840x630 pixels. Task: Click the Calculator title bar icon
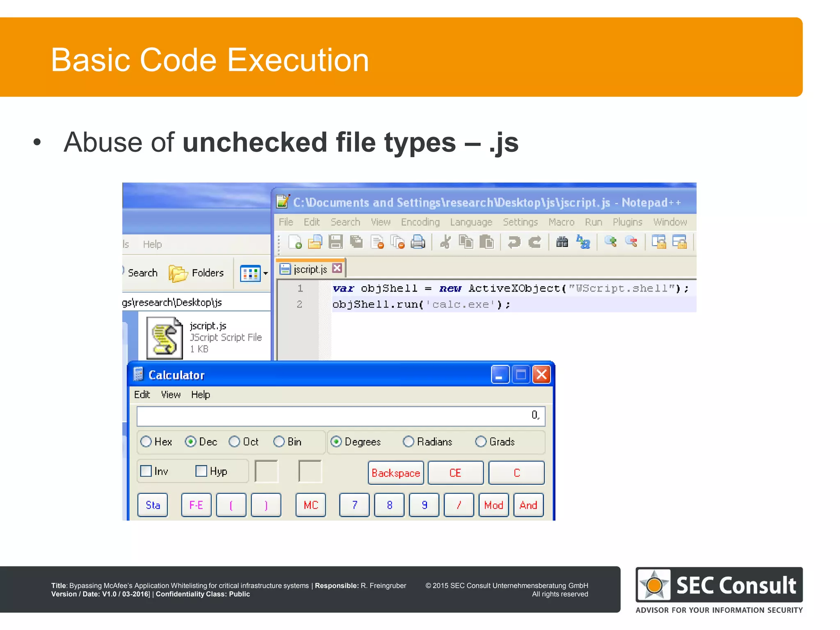click(139, 374)
